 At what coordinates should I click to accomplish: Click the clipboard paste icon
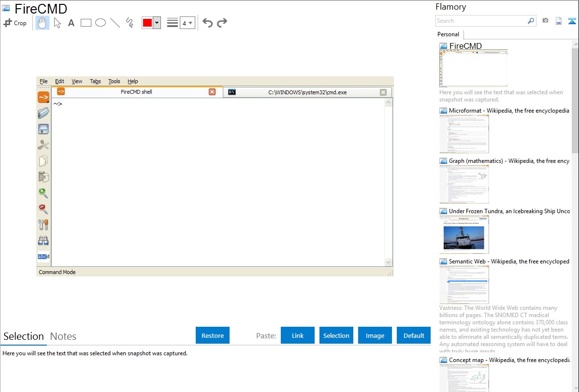click(43, 176)
